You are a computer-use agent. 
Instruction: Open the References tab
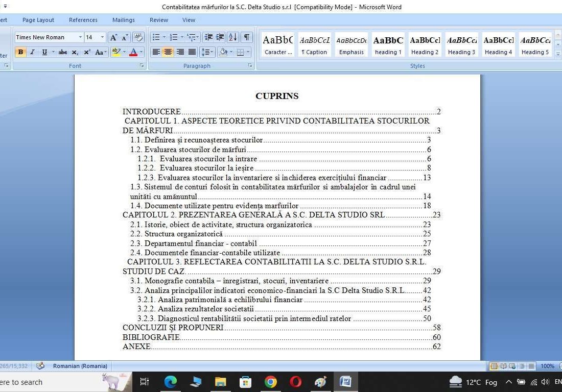pyautogui.click(x=83, y=20)
